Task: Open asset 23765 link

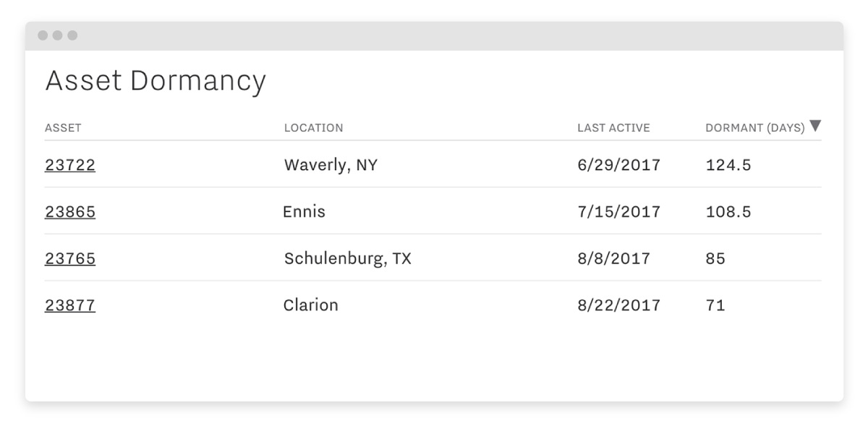Action: pyautogui.click(x=70, y=258)
